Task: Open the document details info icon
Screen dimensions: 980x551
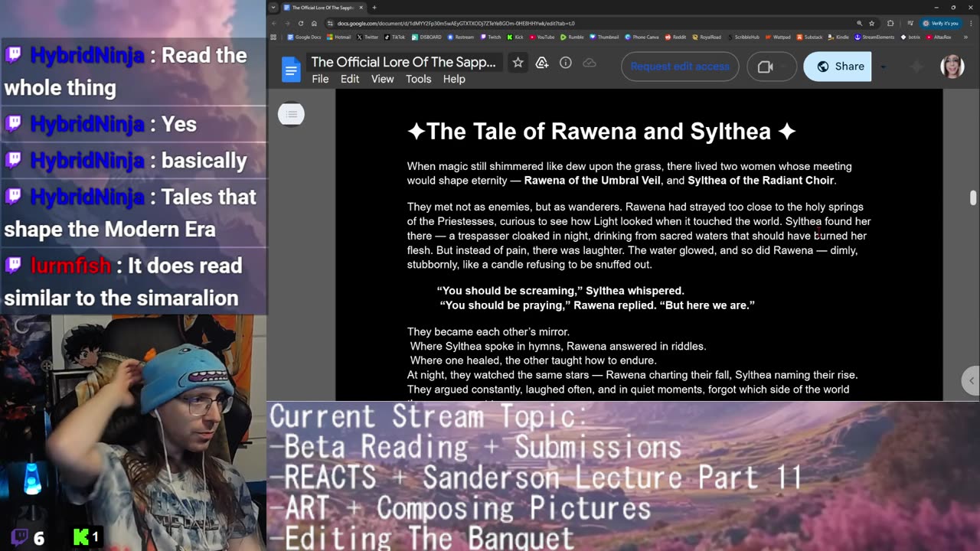Action: 566,63
